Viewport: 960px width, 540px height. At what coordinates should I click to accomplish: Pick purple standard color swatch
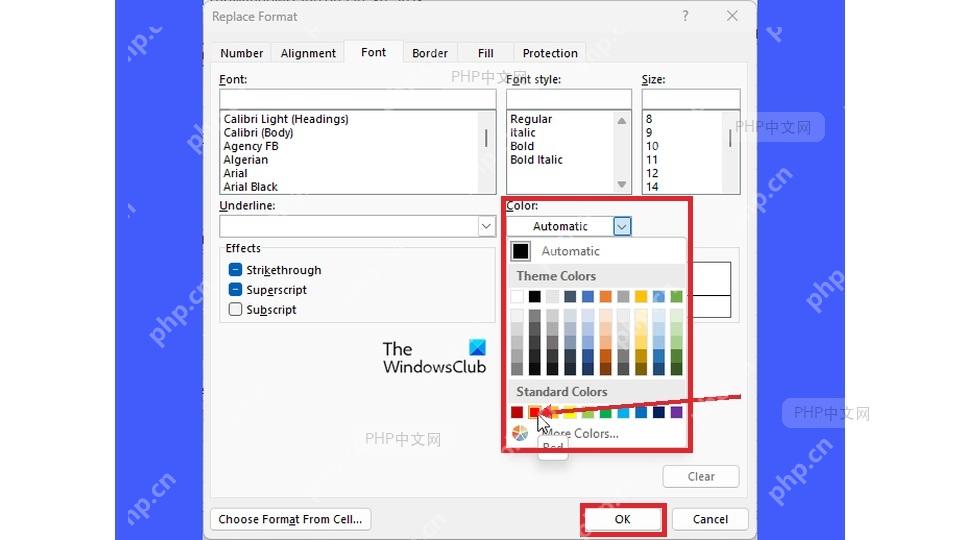(677, 412)
